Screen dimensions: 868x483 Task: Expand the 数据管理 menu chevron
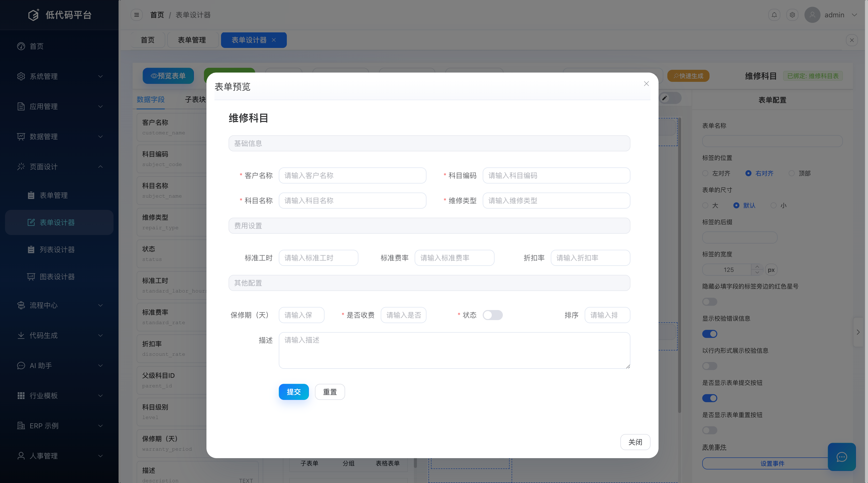[100, 137]
